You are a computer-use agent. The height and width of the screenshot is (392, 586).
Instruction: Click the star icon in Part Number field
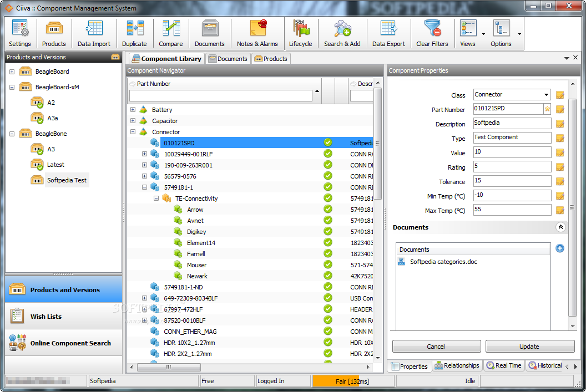point(547,109)
